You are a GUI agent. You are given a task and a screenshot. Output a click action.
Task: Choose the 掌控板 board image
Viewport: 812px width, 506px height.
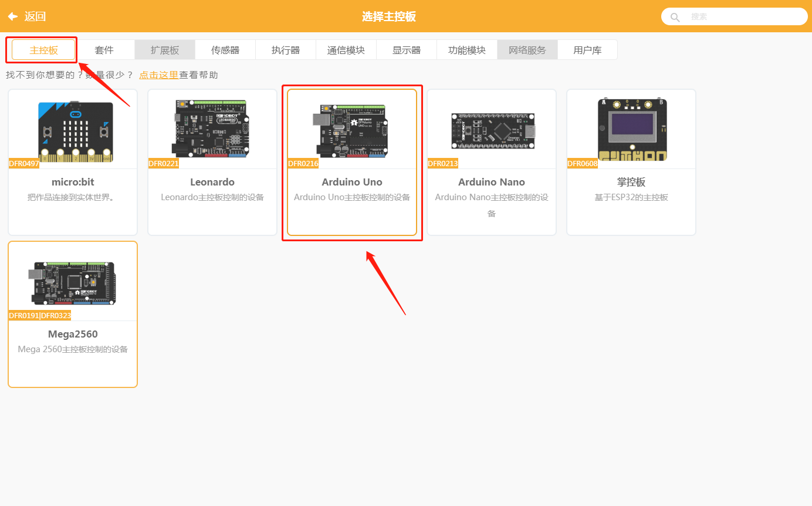(x=632, y=130)
